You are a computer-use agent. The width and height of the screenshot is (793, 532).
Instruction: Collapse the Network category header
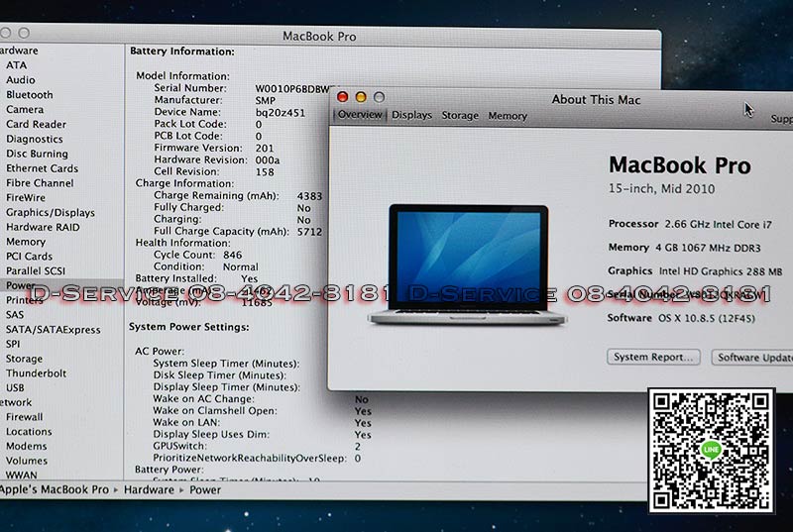coord(16,402)
